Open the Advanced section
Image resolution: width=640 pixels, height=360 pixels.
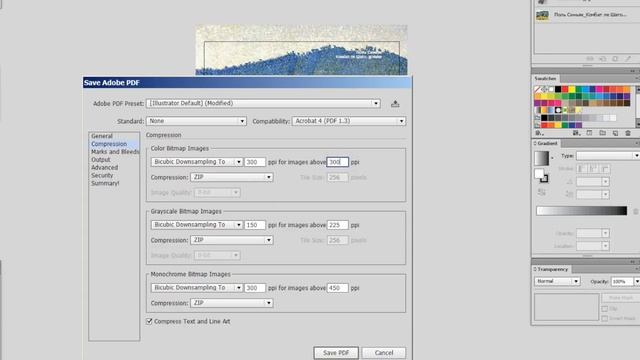[x=104, y=168]
